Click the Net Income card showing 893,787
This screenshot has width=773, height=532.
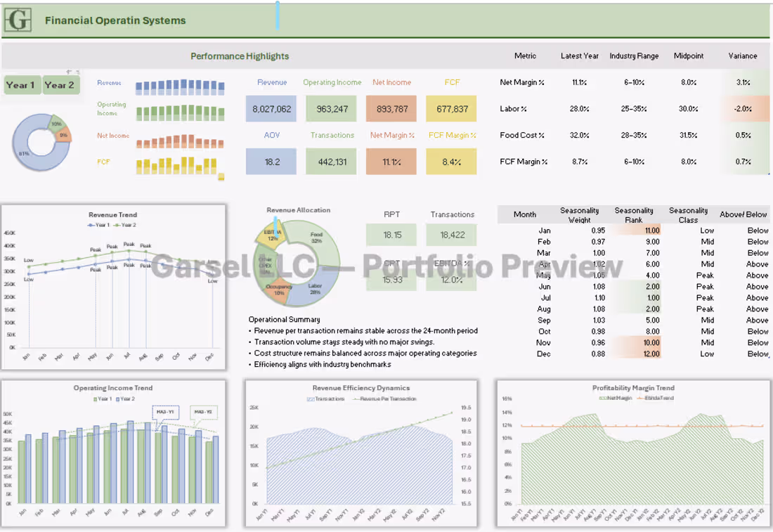point(391,108)
